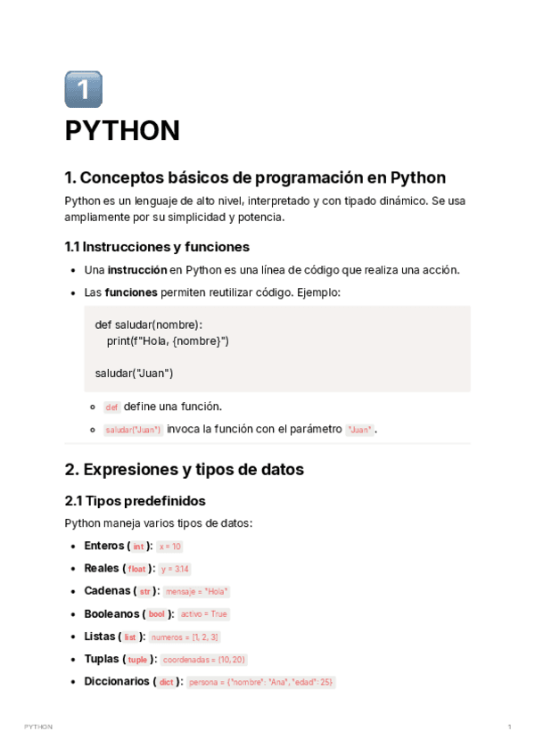The image size is (535, 756).
Task: Click the 'persona' dictionary code snippet
Action: 260,683
